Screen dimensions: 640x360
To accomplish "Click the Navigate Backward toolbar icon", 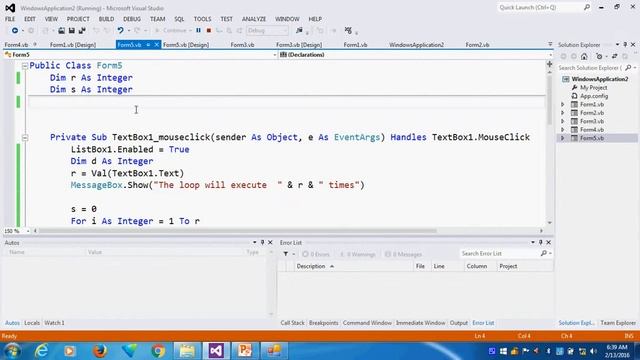I will coord(15,31).
